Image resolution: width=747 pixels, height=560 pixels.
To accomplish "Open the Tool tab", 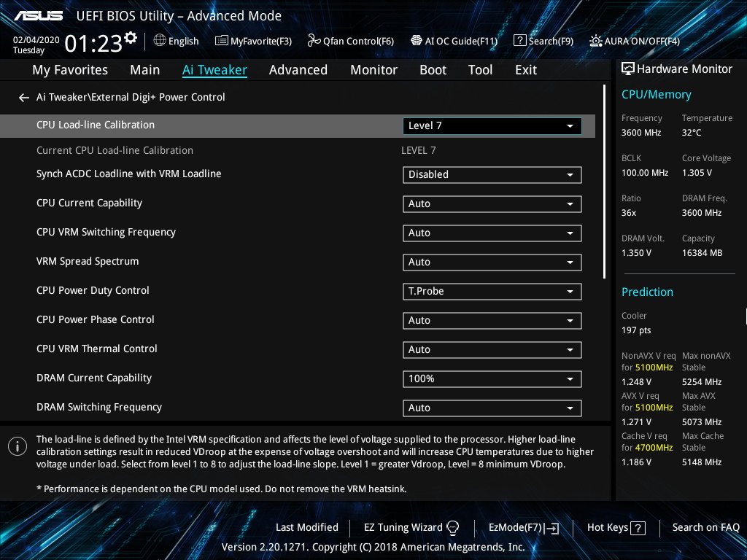I will pyautogui.click(x=480, y=70).
